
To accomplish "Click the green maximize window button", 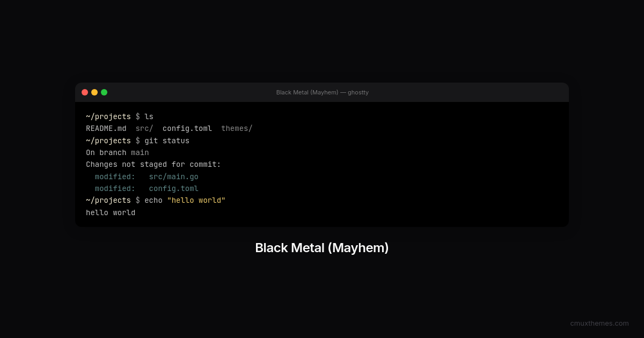I will coord(104,92).
